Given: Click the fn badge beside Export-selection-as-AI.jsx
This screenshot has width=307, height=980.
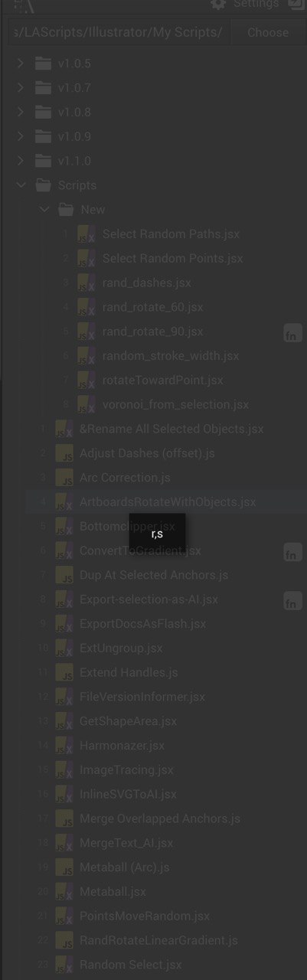Looking at the screenshot, I should point(292,600).
